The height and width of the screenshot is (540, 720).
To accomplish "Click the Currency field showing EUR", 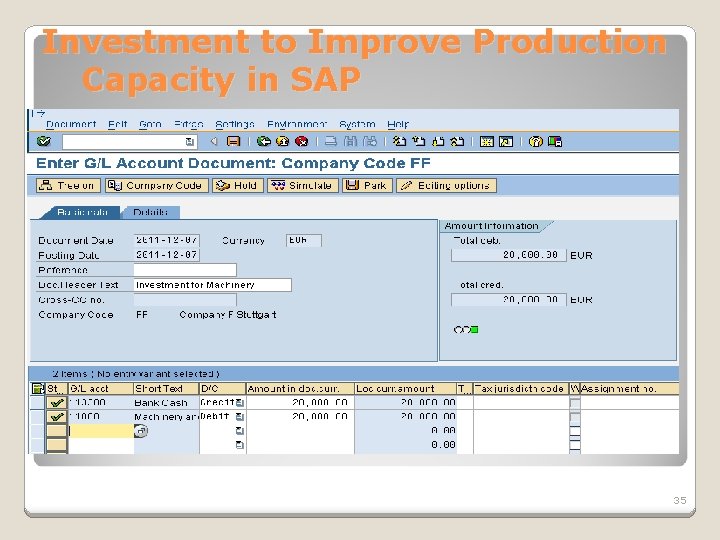I will [x=304, y=240].
